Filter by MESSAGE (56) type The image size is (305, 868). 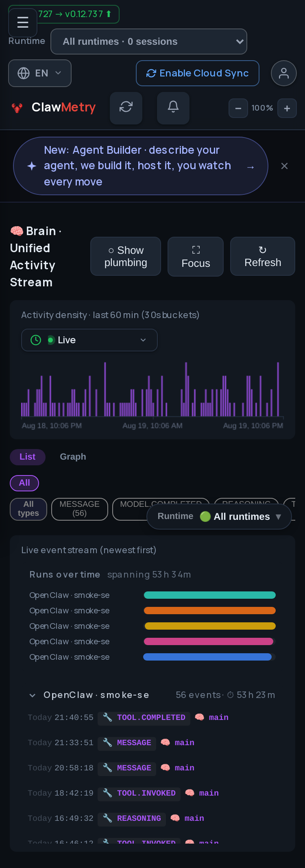(x=80, y=509)
